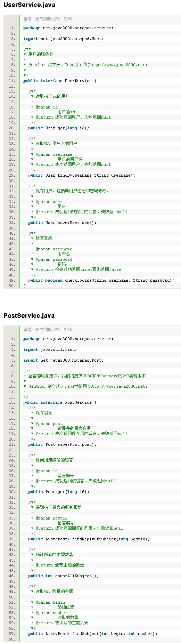
Task: Click "@return 全部主题的数量" comment line
Action: pos(58,565)
